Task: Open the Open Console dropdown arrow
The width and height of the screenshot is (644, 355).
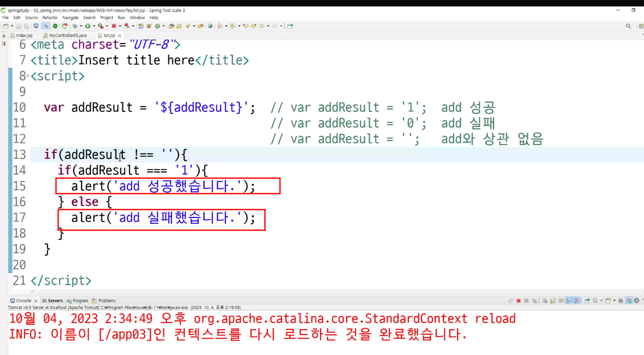Action: coord(614,301)
